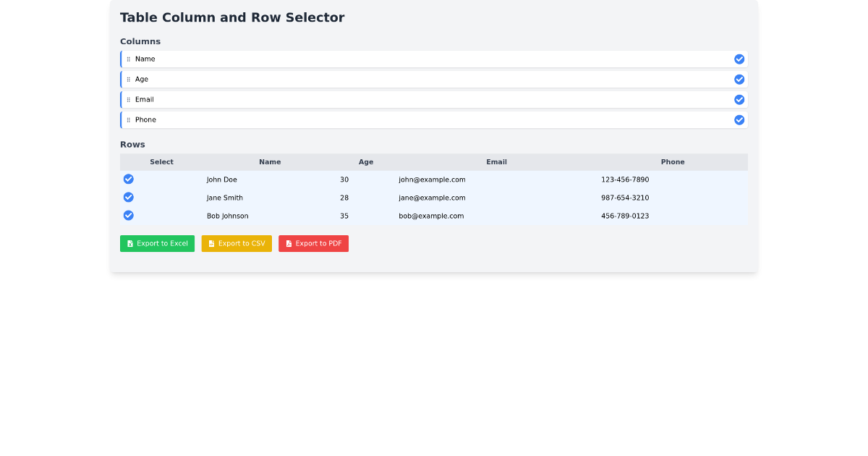Image resolution: width=868 pixels, height=456 pixels.
Task: Click the Excel file icon on the green button
Action: [x=131, y=243]
